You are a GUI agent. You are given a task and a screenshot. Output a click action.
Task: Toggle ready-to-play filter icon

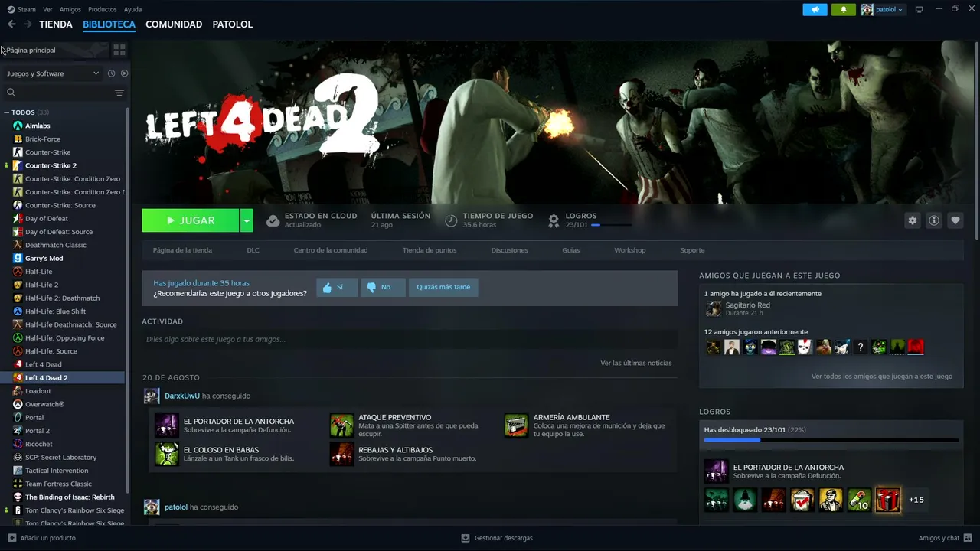point(124,73)
